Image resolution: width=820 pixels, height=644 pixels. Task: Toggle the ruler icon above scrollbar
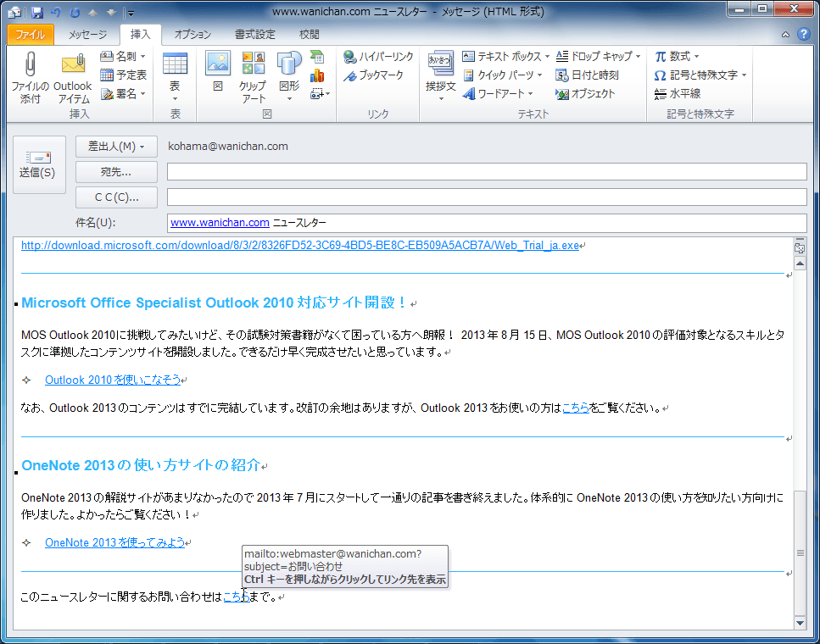click(x=800, y=247)
